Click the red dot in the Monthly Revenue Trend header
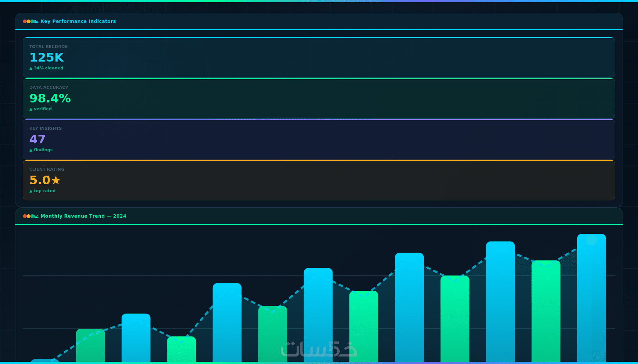638x364 pixels. (x=25, y=216)
